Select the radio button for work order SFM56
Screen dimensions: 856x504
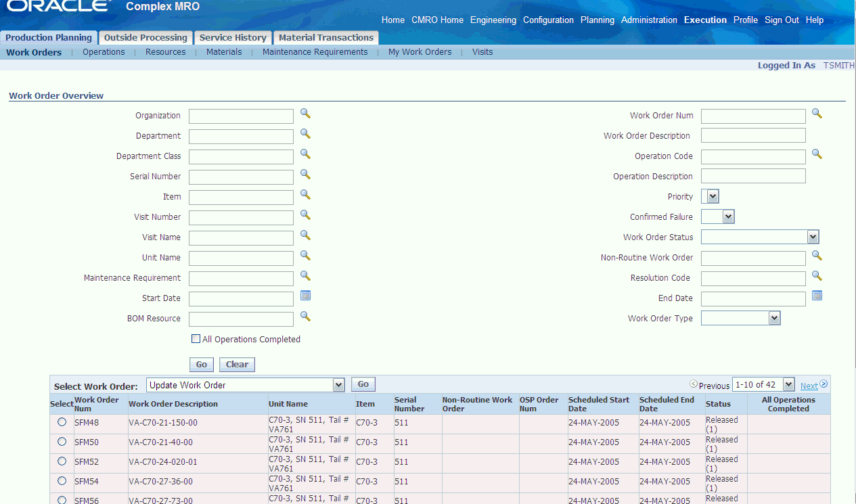pyautogui.click(x=62, y=500)
